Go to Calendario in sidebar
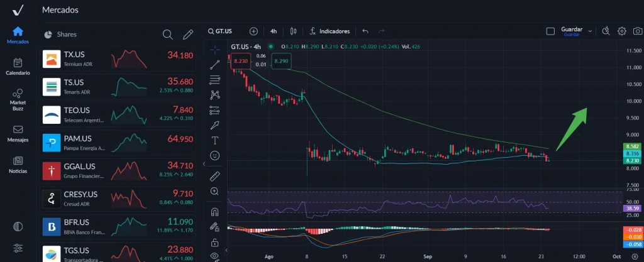 coord(18,66)
